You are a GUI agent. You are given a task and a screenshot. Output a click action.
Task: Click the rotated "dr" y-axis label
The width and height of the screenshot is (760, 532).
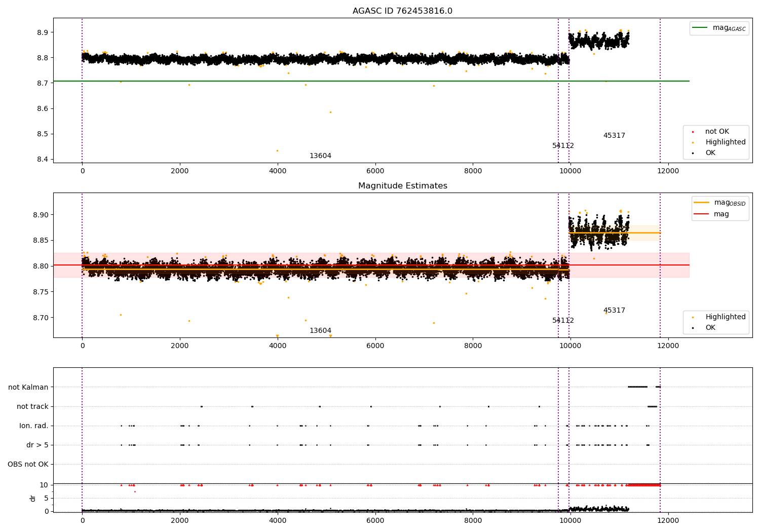point(33,498)
